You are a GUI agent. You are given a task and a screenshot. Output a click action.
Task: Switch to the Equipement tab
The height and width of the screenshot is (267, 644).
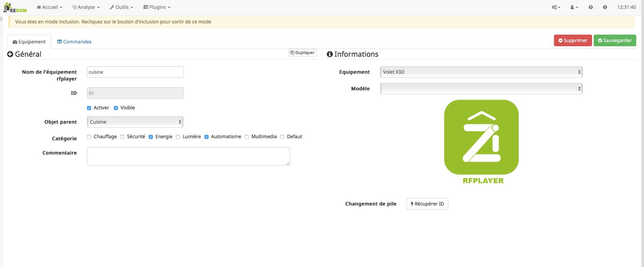click(x=29, y=42)
